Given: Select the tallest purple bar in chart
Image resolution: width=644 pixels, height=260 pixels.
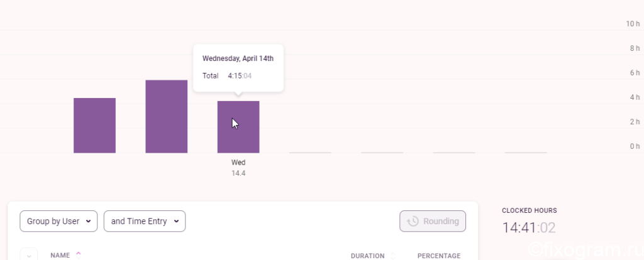Looking at the screenshot, I should pos(166,116).
